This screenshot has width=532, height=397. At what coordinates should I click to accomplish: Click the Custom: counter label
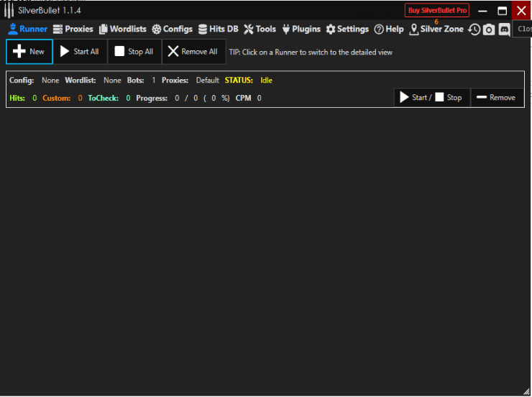coord(56,98)
